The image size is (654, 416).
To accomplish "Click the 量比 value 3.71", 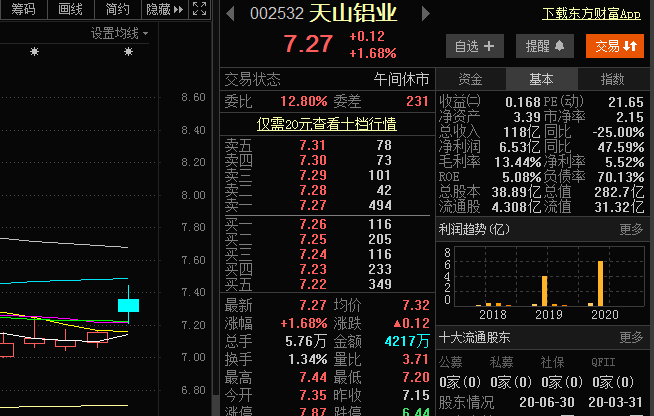I will coord(416,359).
